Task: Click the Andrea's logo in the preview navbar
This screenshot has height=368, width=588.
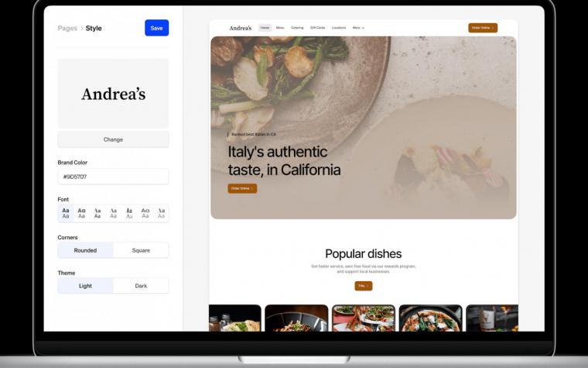Action: (241, 28)
